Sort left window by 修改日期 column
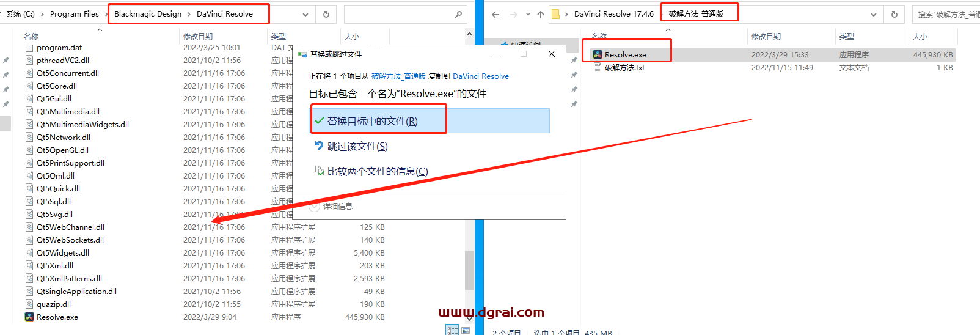The height and width of the screenshot is (335, 980). (x=198, y=36)
